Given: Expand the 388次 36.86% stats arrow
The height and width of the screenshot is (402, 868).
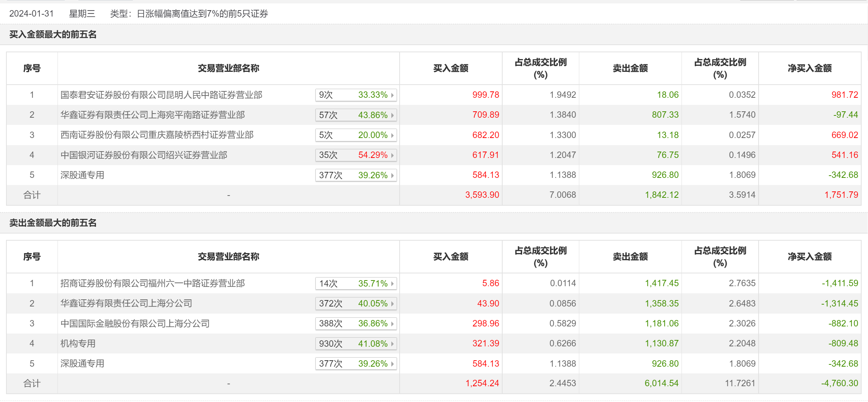Looking at the screenshot, I should pyautogui.click(x=392, y=324).
